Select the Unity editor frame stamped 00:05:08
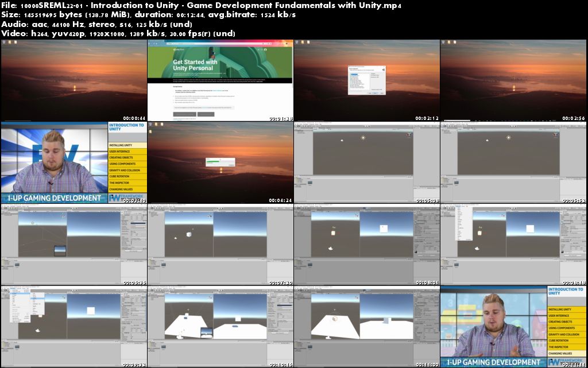Image resolution: width=588 pixels, height=368 pixels. 367,162
